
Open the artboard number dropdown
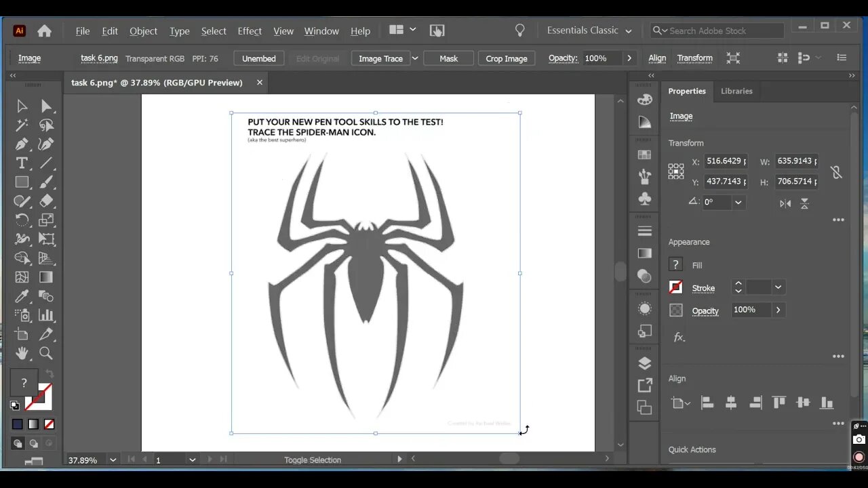tap(192, 460)
